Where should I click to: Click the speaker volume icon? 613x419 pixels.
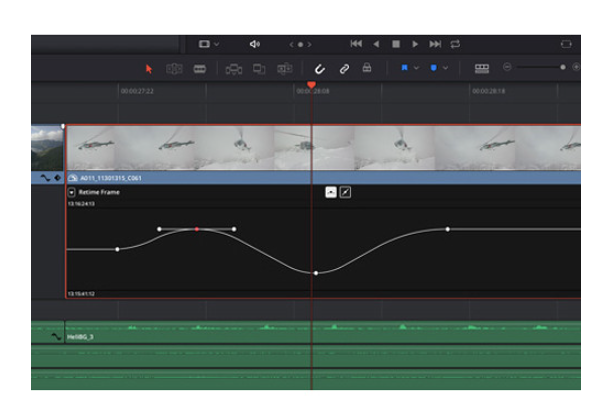[254, 44]
